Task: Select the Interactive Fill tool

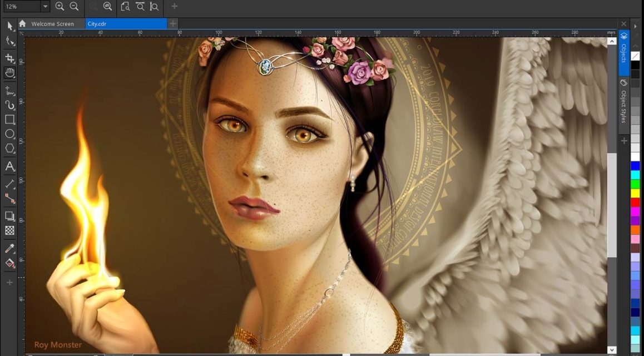Action: [10, 263]
